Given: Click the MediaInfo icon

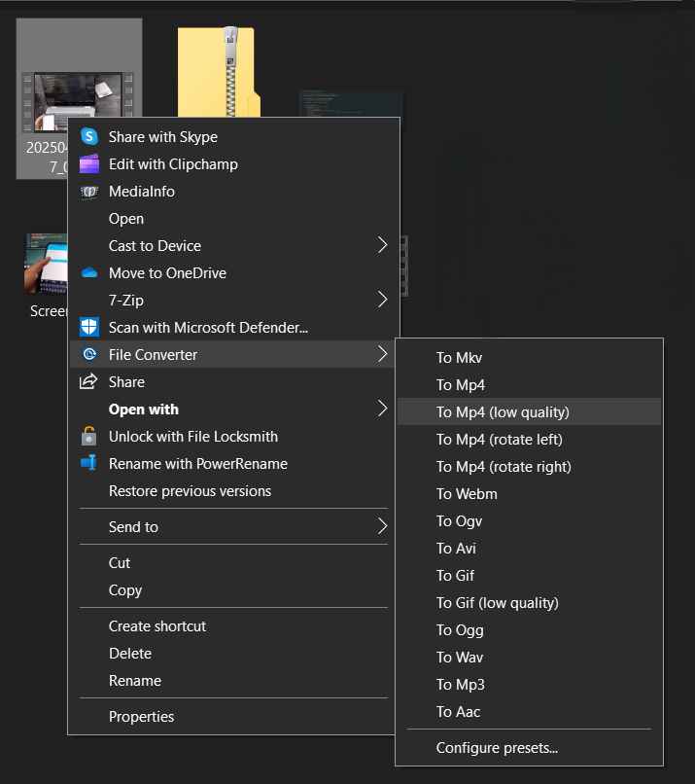Looking at the screenshot, I should pos(89,192).
